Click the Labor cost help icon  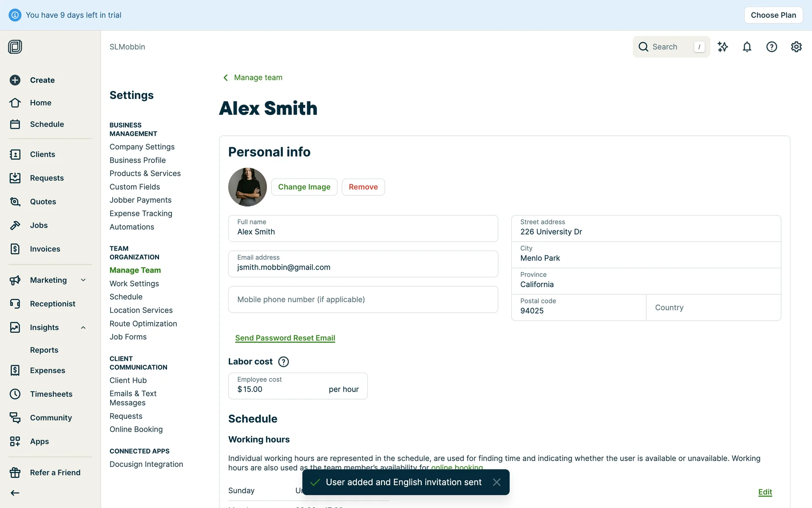[283, 362]
